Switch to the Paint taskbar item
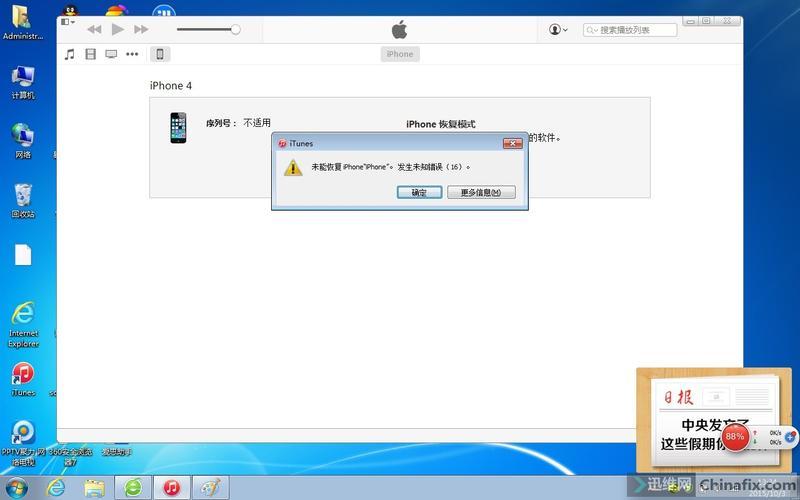 211,488
